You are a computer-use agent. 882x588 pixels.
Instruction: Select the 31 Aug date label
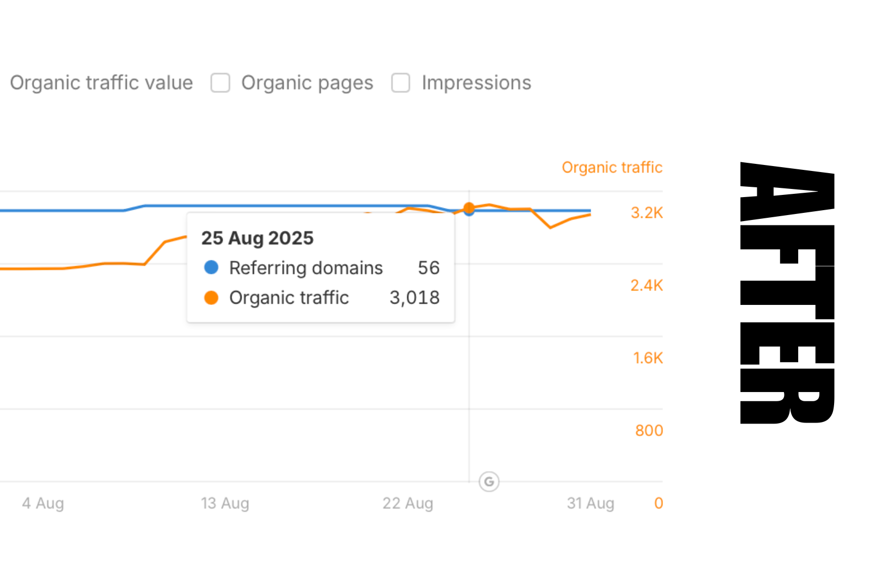point(591,503)
